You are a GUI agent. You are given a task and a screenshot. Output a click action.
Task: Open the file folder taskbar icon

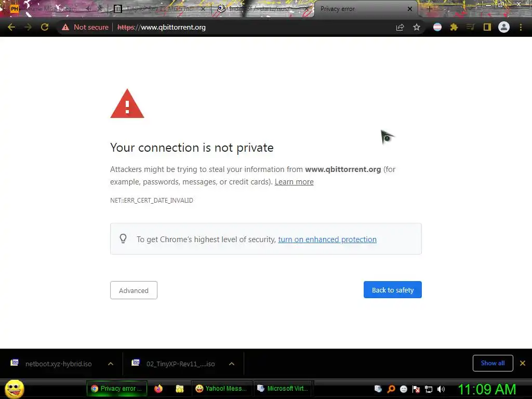click(179, 389)
